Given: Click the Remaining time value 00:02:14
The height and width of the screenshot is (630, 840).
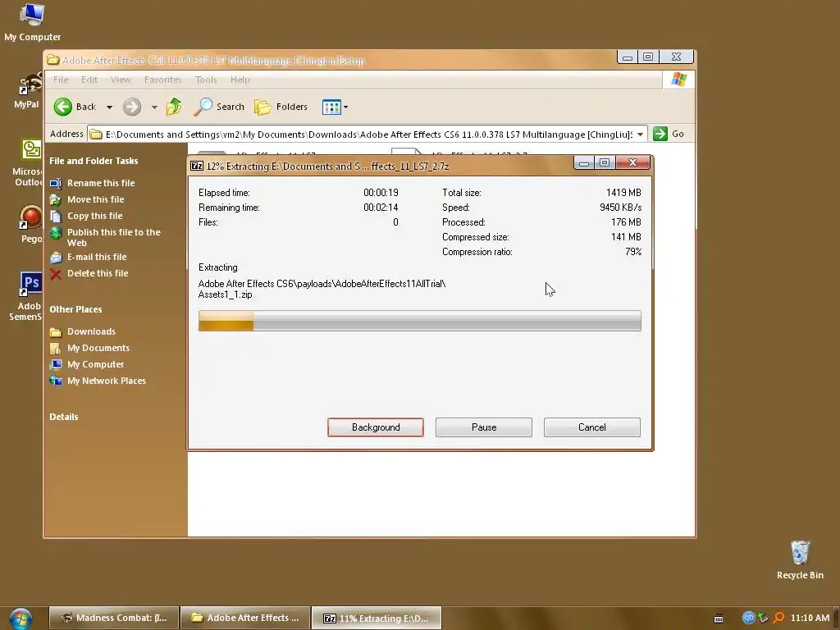Looking at the screenshot, I should (x=381, y=208).
